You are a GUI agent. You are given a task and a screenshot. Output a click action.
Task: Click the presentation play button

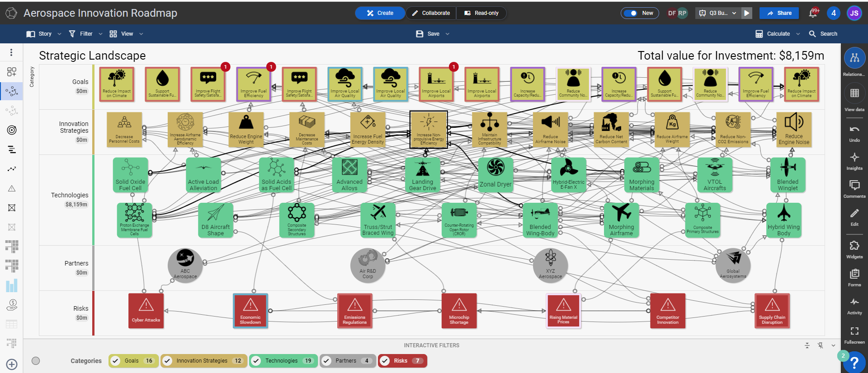[x=747, y=13]
